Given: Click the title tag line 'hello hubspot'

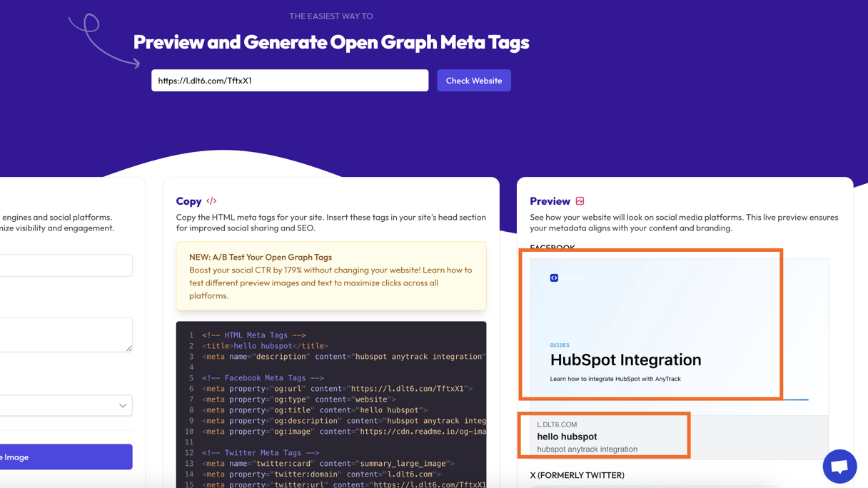Looking at the screenshot, I should [x=265, y=346].
